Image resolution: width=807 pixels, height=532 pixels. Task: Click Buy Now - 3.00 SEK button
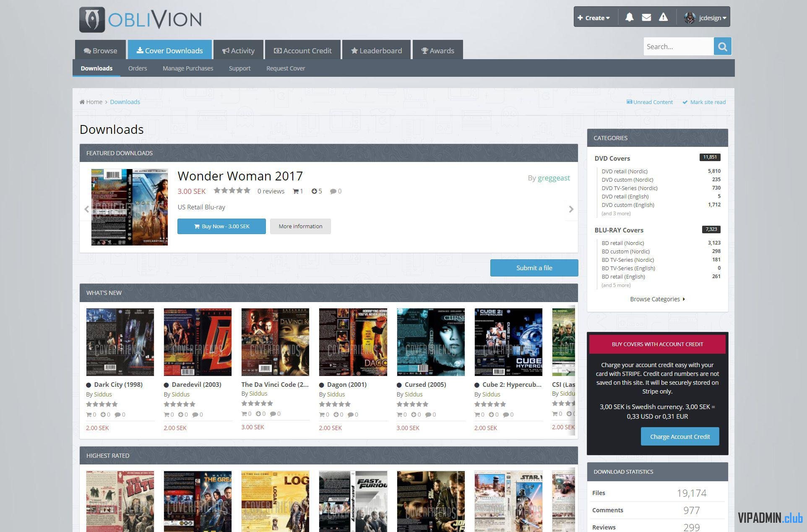click(221, 226)
